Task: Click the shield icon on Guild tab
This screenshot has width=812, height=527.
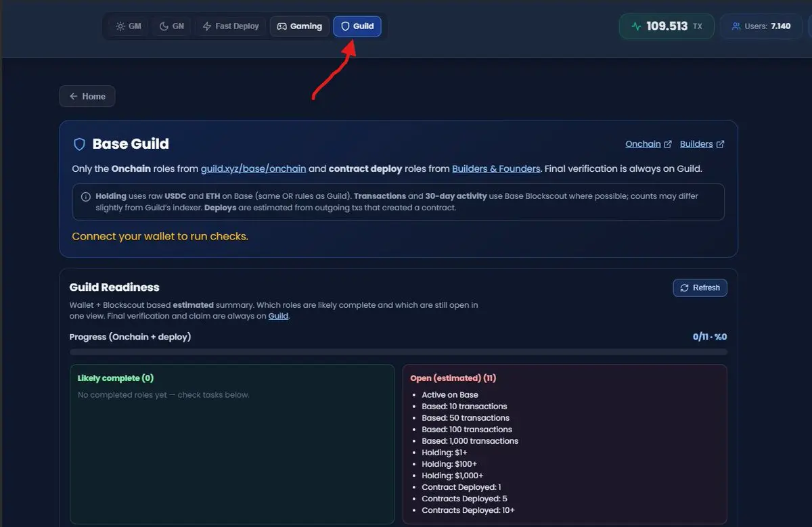Action: (x=345, y=26)
